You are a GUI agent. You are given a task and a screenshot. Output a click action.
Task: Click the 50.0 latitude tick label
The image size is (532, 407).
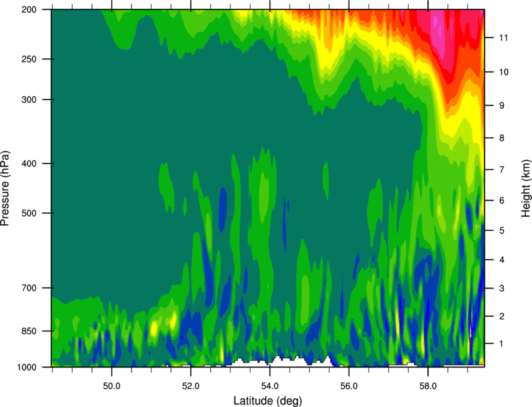point(111,386)
